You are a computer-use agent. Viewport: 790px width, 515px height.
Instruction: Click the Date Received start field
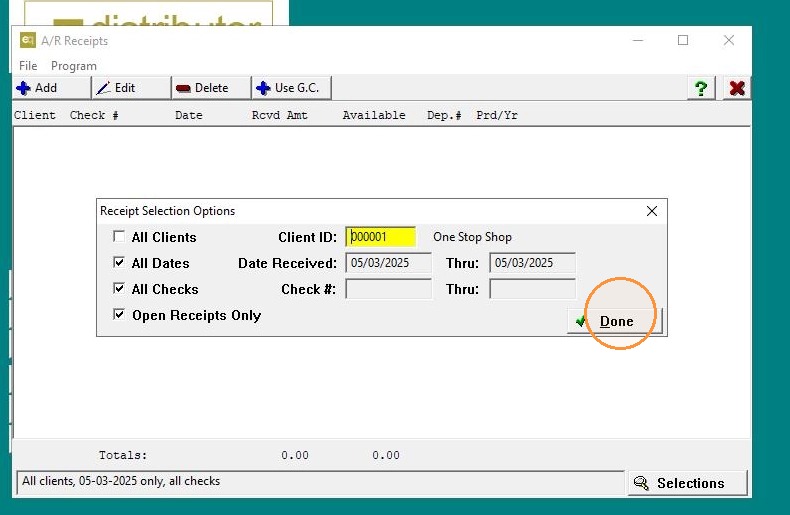tap(388, 263)
